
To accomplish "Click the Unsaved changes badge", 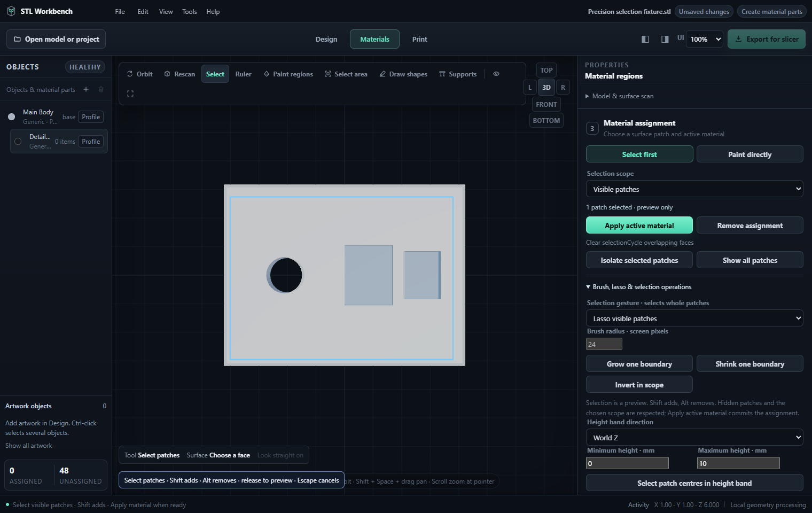I will (x=704, y=11).
